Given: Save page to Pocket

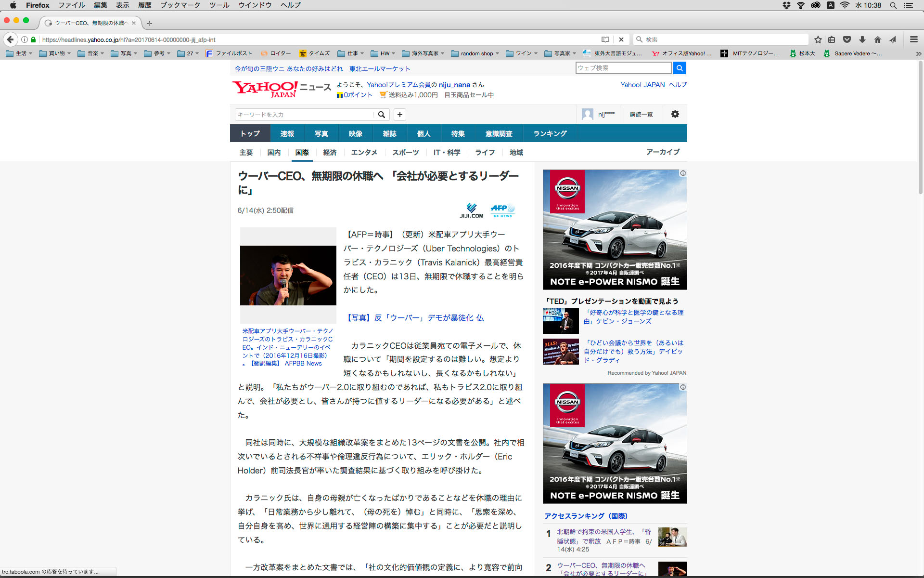Looking at the screenshot, I should click(x=847, y=39).
